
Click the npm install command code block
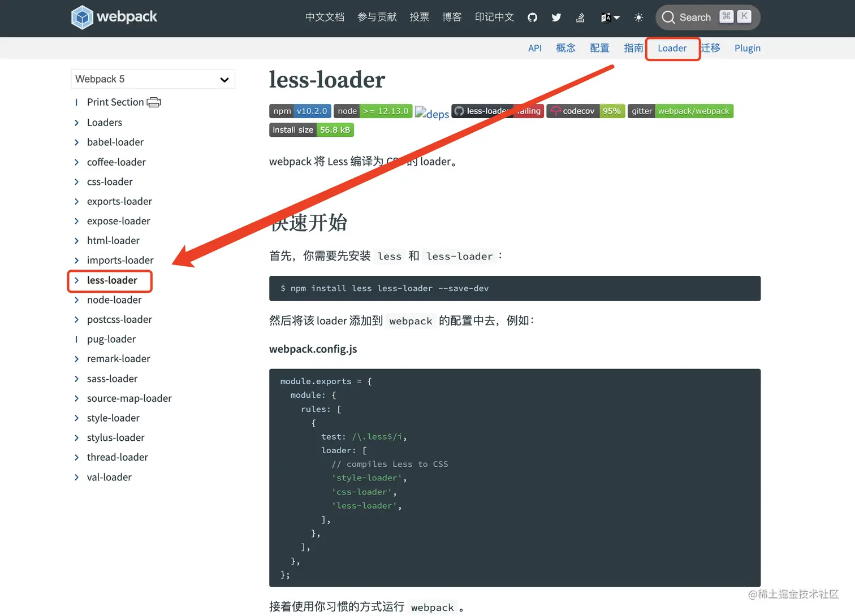coord(515,288)
